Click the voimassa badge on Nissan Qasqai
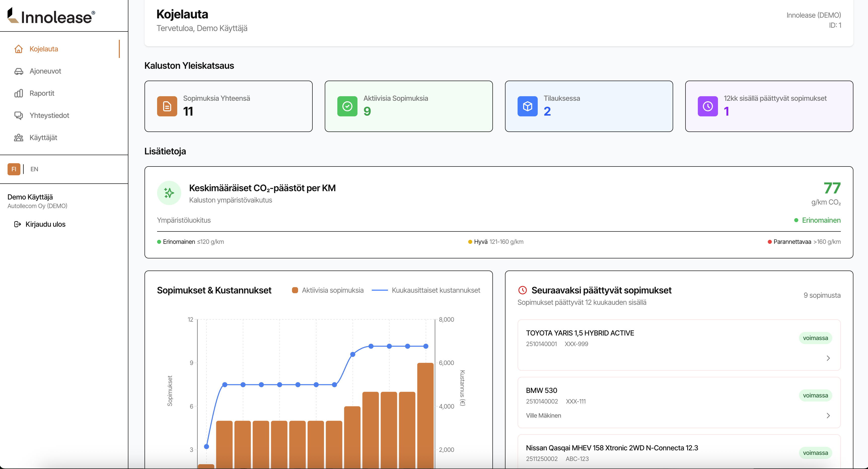This screenshot has width=868, height=469. [x=815, y=453]
